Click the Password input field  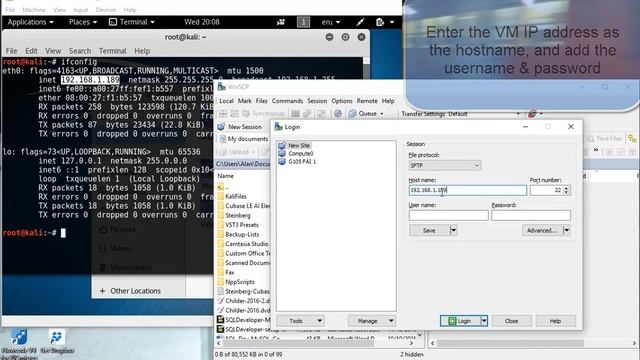click(x=531, y=215)
